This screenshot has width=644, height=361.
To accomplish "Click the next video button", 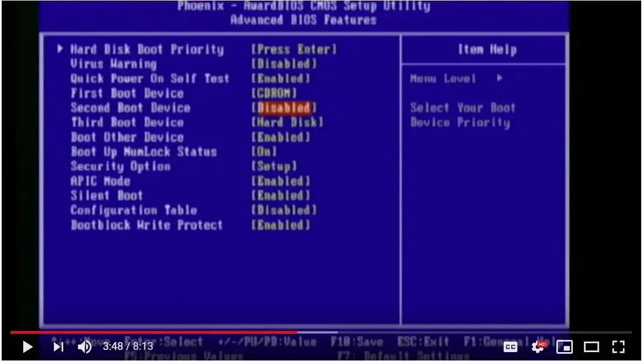I will [58, 347].
